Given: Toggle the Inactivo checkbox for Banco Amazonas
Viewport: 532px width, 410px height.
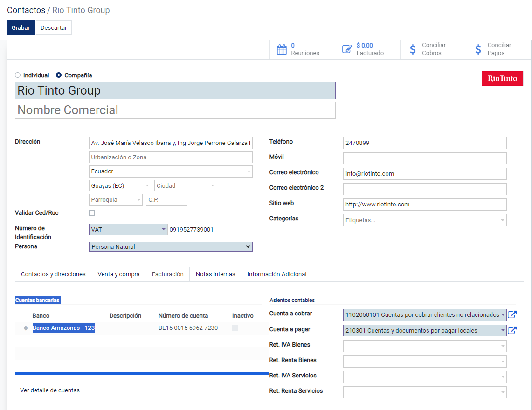Looking at the screenshot, I should click(x=235, y=328).
